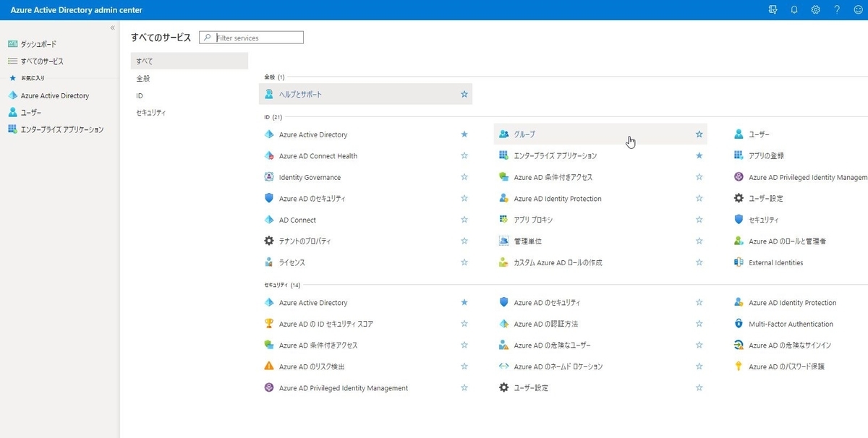Click Azure AD のロールと管理者 icon
Screen dimensions: 868x438
pyautogui.click(x=739, y=241)
